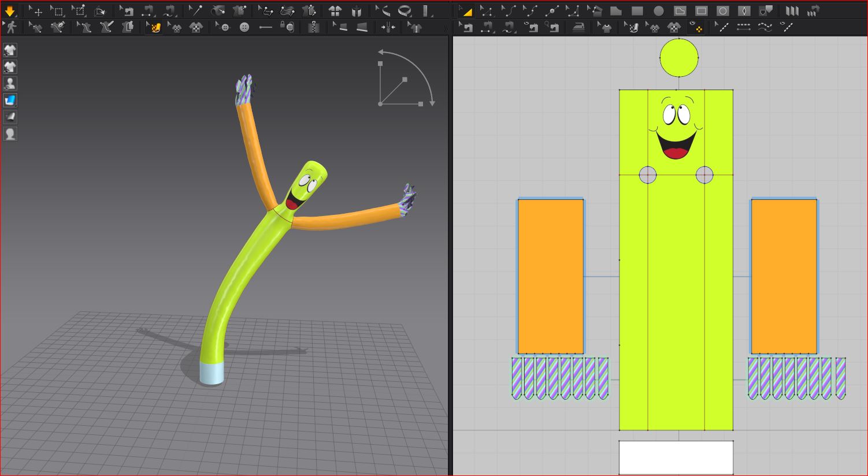
Task: Choose the Steam iron tool in 2D toolbar
Action: tap(578, 27)
